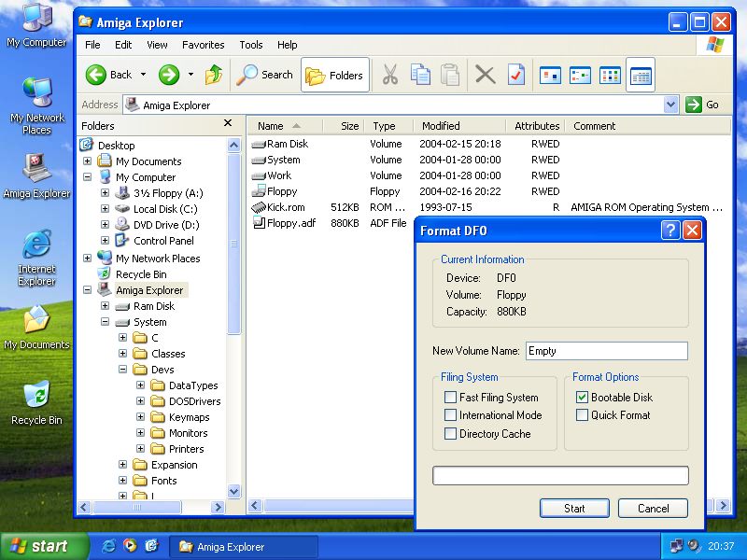Collapse the Devs folder in the tree
Screen dimensions: 747x560
pos(121,369)
